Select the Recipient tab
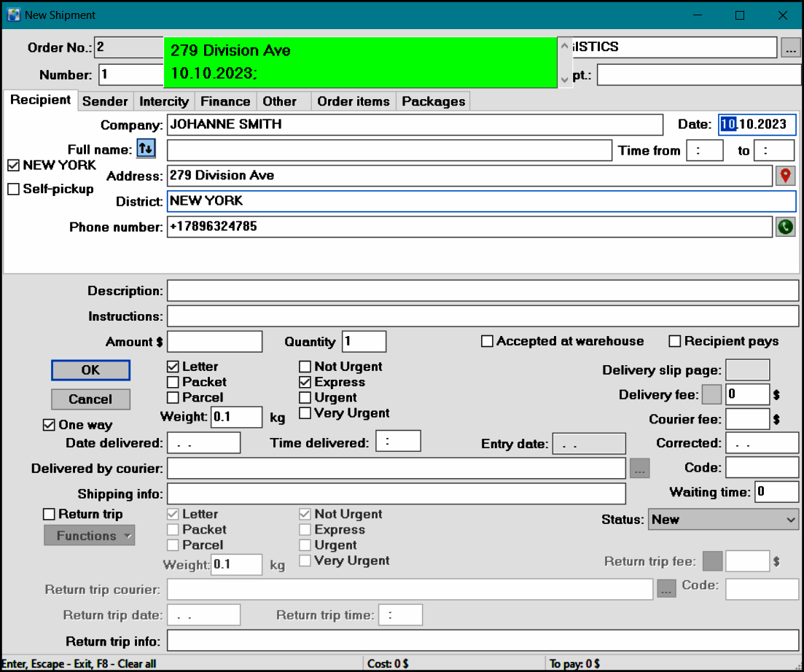 41,100
